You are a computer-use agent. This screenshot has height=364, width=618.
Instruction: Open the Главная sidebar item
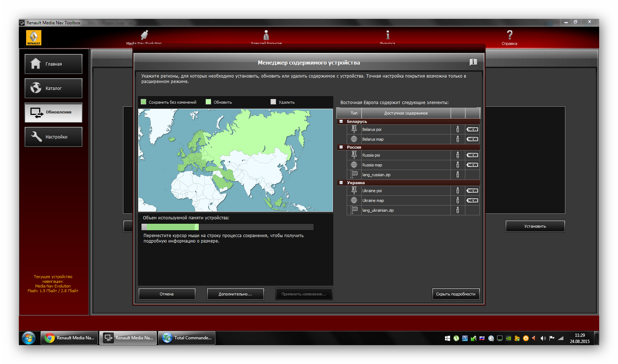click(x=54, y=64)
